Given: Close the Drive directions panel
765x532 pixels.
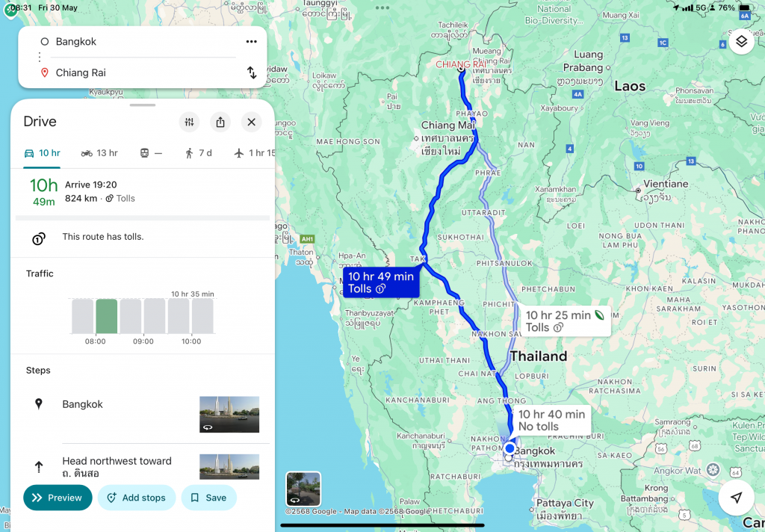Looking at the screenshot, I should coord(252,122).
